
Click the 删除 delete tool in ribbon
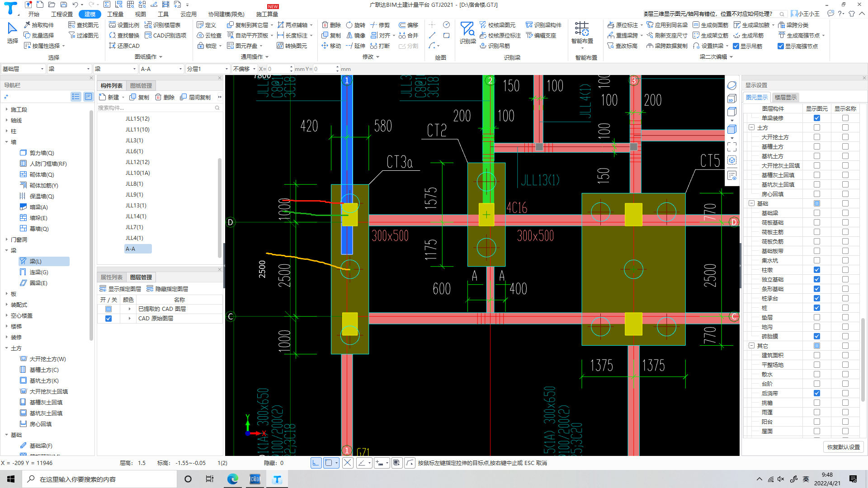331,25
